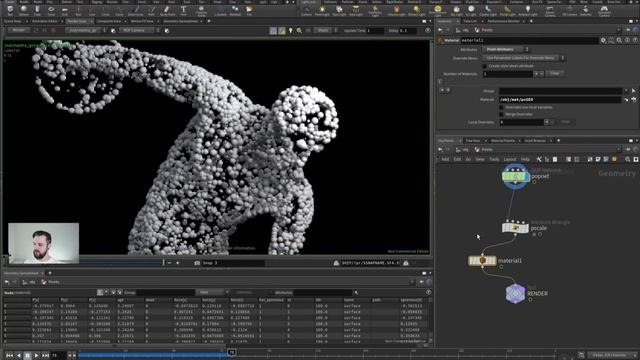Select the File shelf tool
The width and height of the screenshot is (640, 360).
click(249, 11)
